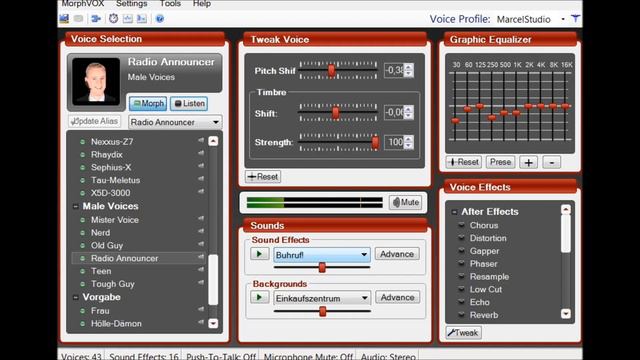Click the green dot icon before Radio Announcer
Image resolution: width=640 pixels, height=360 pixels.
click(x=82, y=258)
